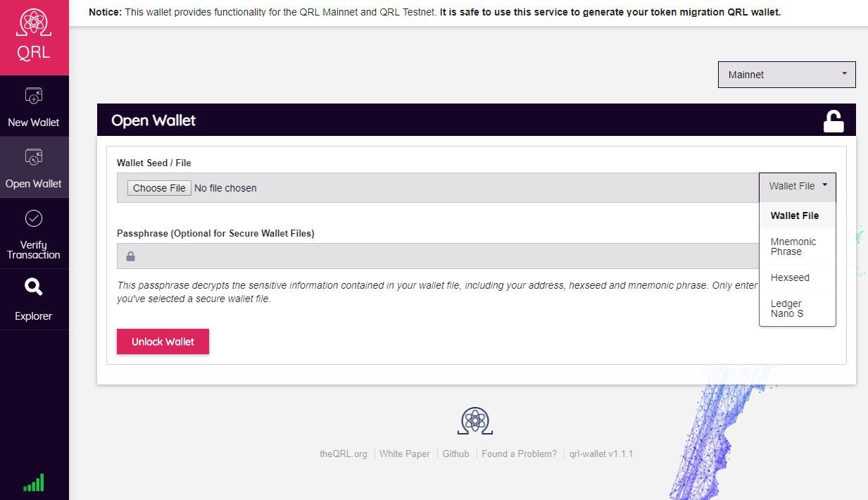Click the QRL atom footer logo

coord(475,420)
